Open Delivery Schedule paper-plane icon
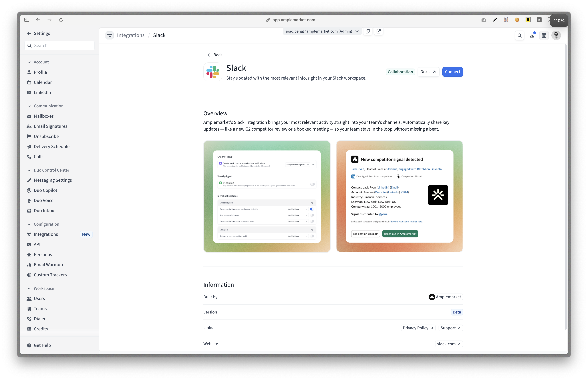The height and width of the screenshot is (380, 588). 29,146
